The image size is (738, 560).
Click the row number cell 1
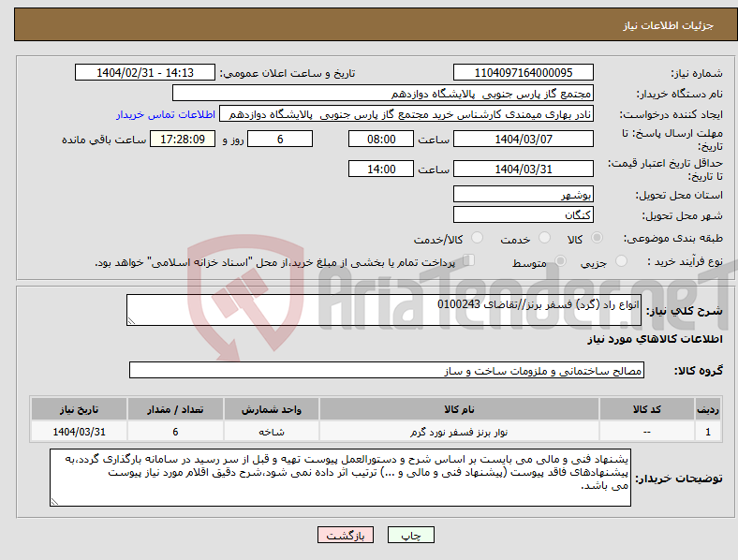click(x=707, y=432)
